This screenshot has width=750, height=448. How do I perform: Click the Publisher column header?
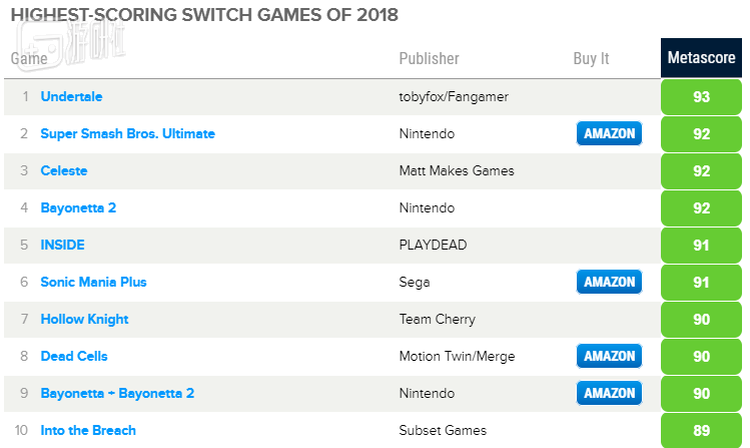(x=429, y=59)
